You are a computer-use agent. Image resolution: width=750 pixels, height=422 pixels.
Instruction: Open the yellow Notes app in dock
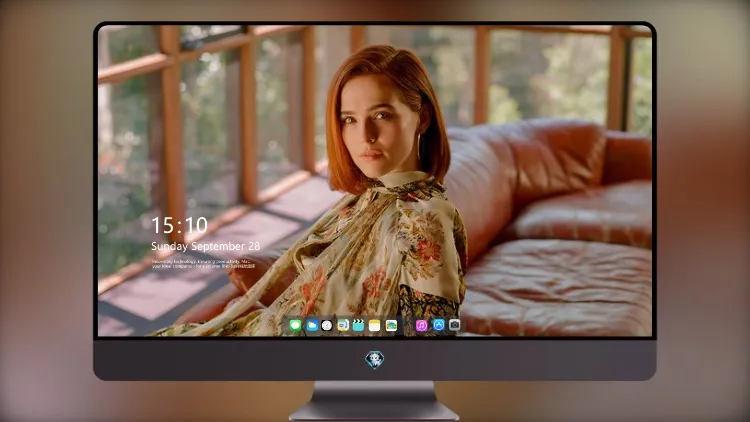point(375,325)
